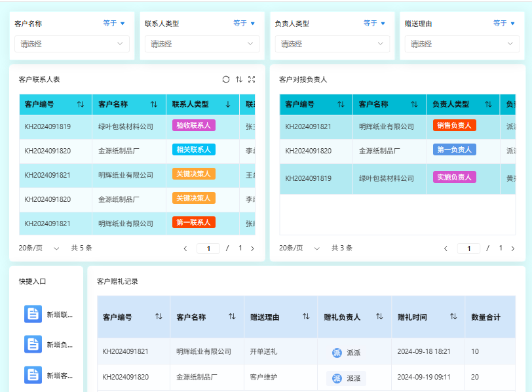Open the 客户名称 请选择 dropdown
Screen dimensions: 532x392
tap(71, 44)
